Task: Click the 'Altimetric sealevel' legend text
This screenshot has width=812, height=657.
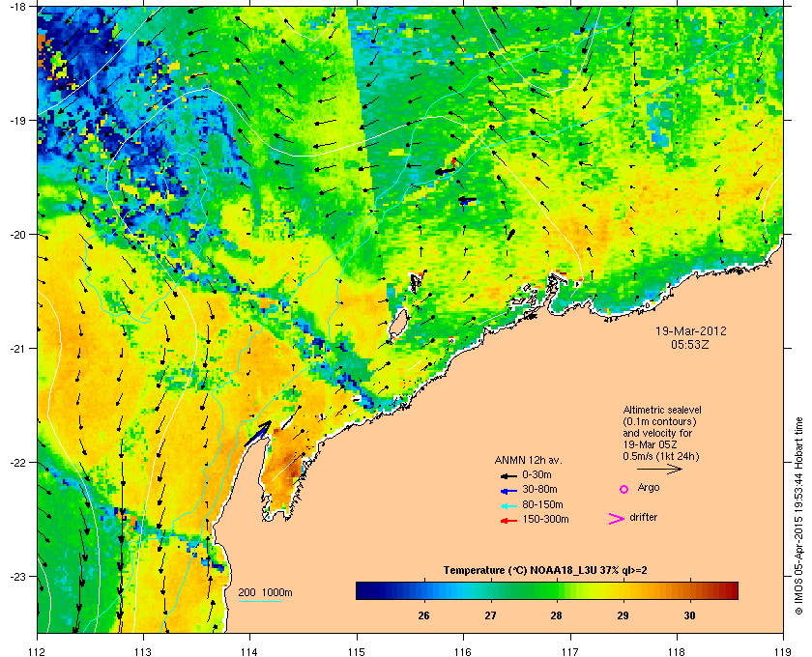Action: (662, 410)
